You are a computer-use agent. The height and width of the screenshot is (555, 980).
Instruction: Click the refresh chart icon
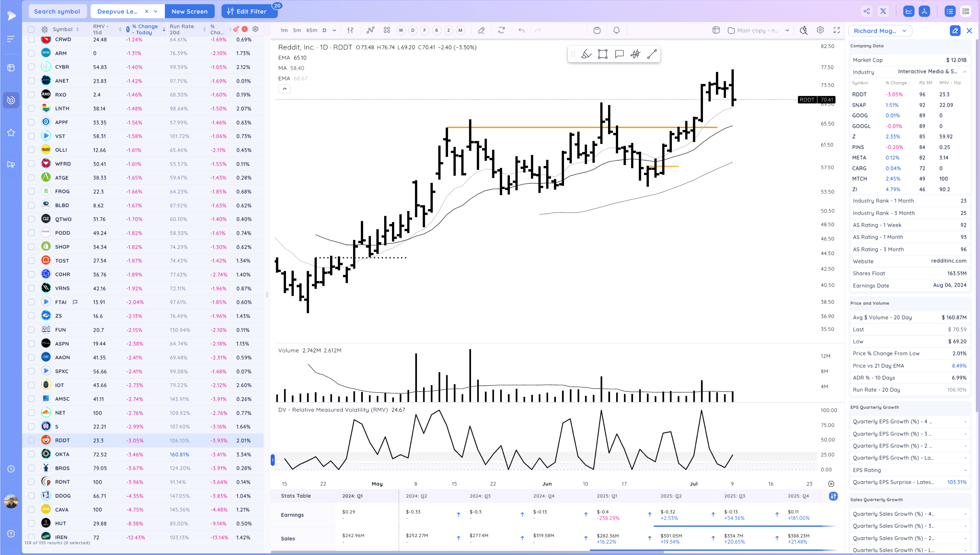point(501,30)
